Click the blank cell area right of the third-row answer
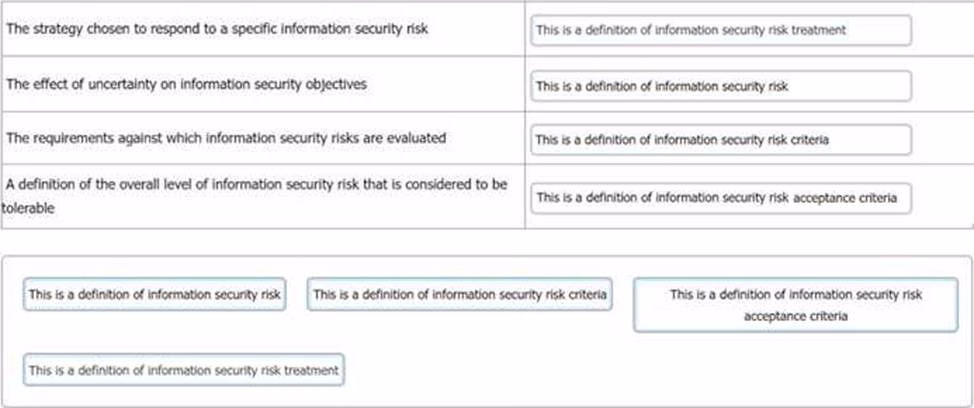974x408 pixels. tap(942, 140)
